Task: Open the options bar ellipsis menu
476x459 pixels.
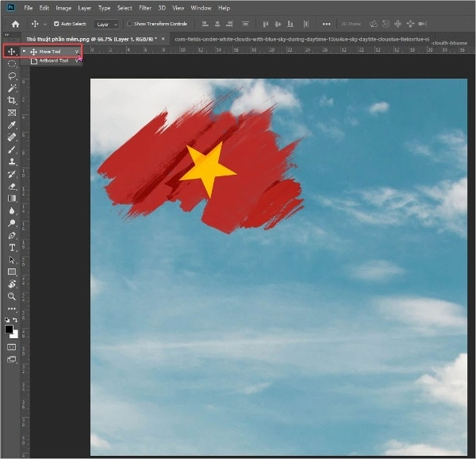Action: [x=326, y=24]
